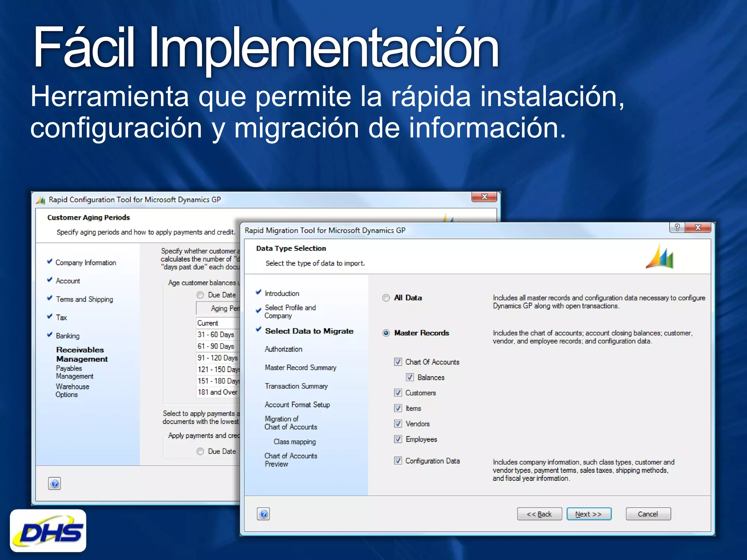This screenshot has width=747, height=560.
Task: Select the Master Records radio button
Action: [x=386, y=333]
